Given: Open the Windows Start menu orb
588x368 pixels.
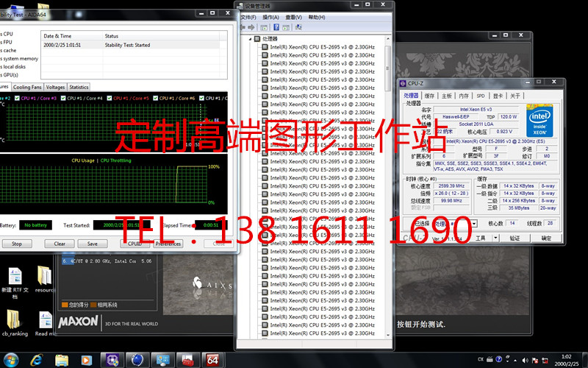Looking at the screenshot, I should coord(11,360).
